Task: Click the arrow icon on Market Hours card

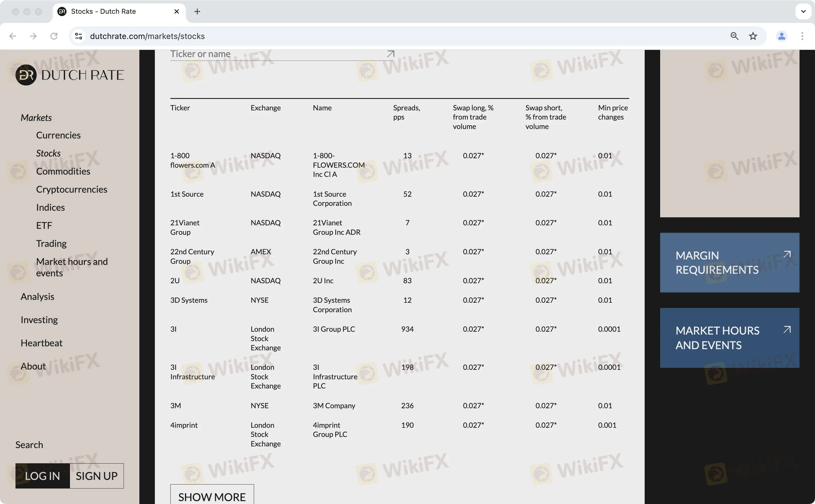Action: coord(787,330)
